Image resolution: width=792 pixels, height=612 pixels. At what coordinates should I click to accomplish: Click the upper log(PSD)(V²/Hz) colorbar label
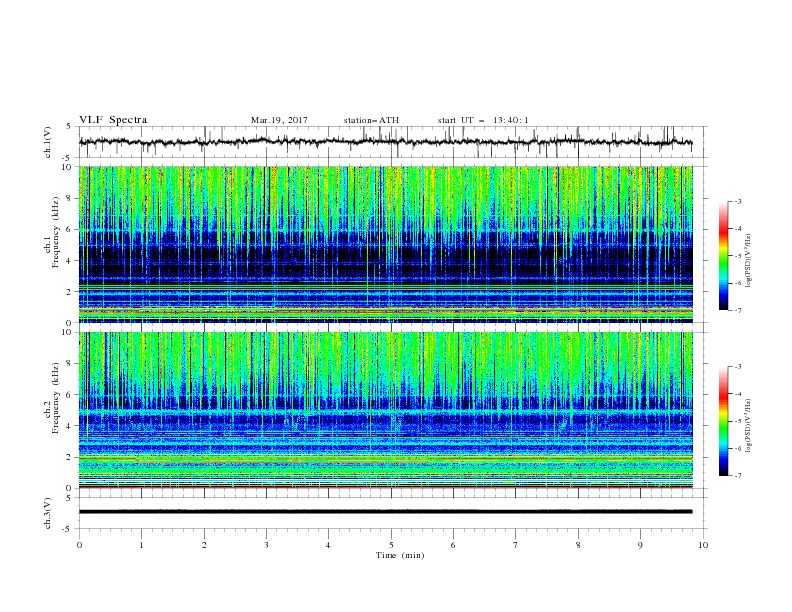point(748,261)
